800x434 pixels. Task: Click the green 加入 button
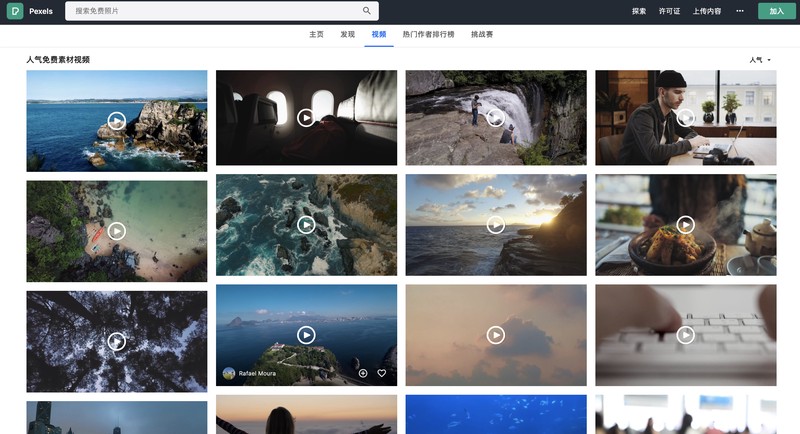pyautogui.click(x=777, y=11)
